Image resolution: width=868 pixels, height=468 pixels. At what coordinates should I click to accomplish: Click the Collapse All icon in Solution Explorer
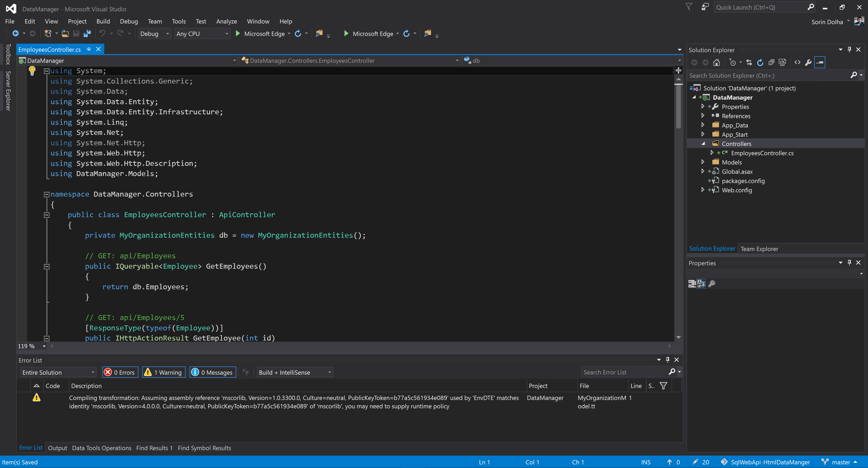(x=771, y=62)
